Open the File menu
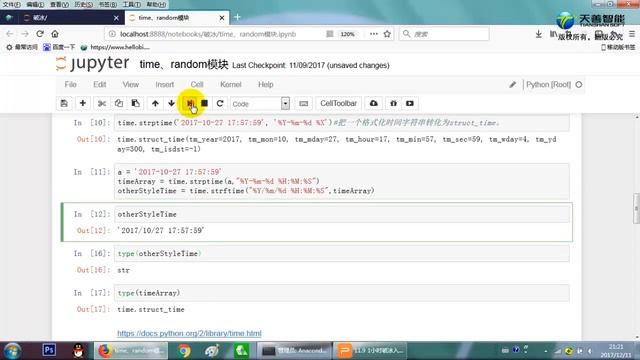Screen dimensions: 640x360 point(71,84)
